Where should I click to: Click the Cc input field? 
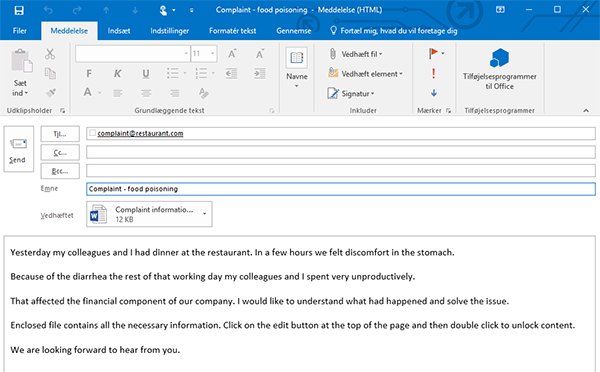point(341,152)
